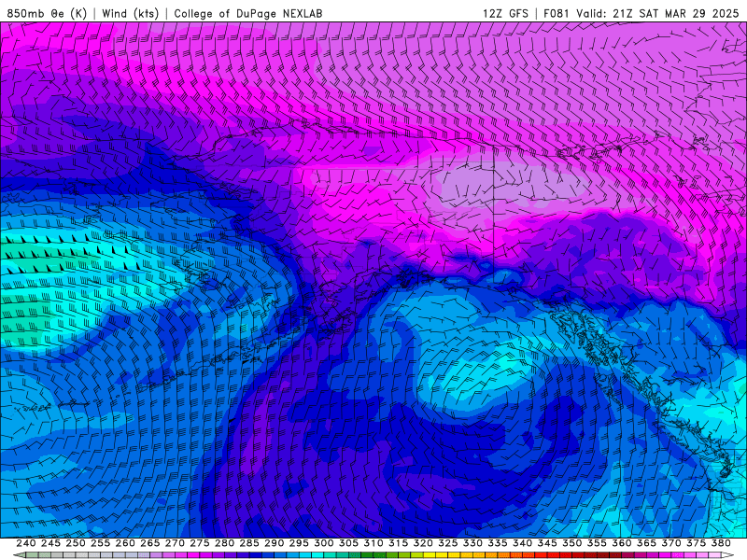Click the 285 color scale label

click(249, 543)
